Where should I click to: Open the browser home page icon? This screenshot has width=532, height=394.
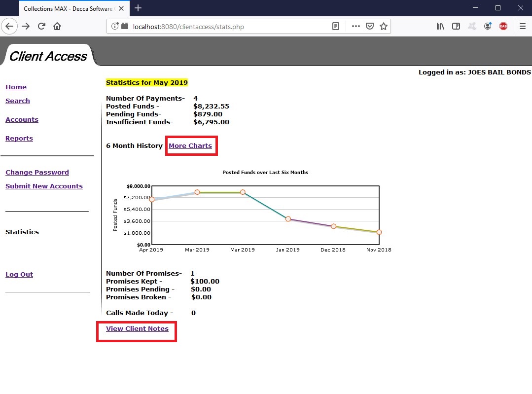tap(57, 26)
